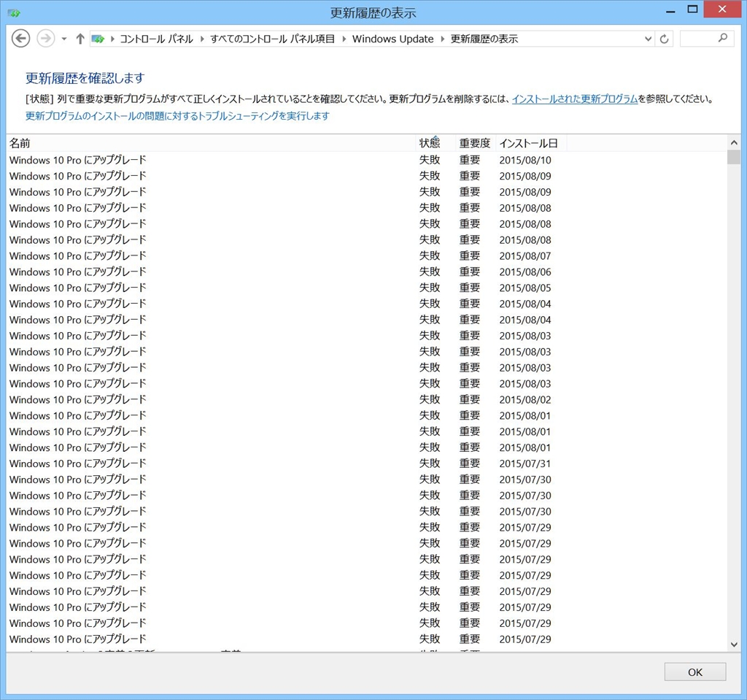Refresh the update history view

(x=664, y=39)
